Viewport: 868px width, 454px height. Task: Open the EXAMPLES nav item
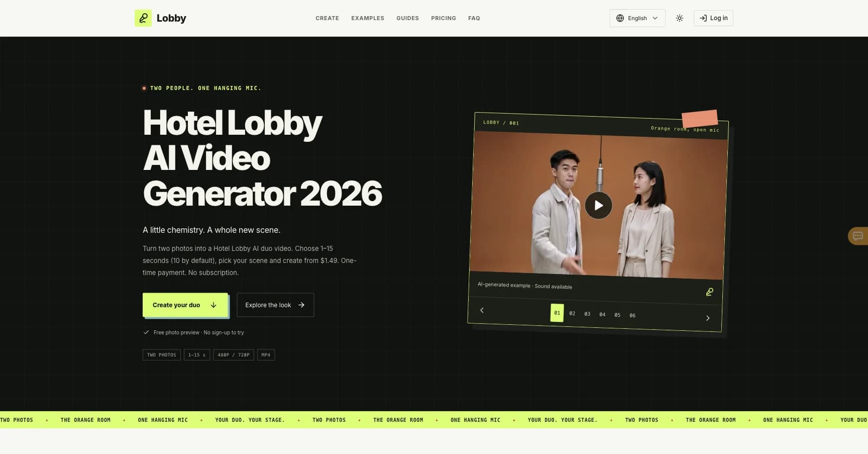[368, 18]
